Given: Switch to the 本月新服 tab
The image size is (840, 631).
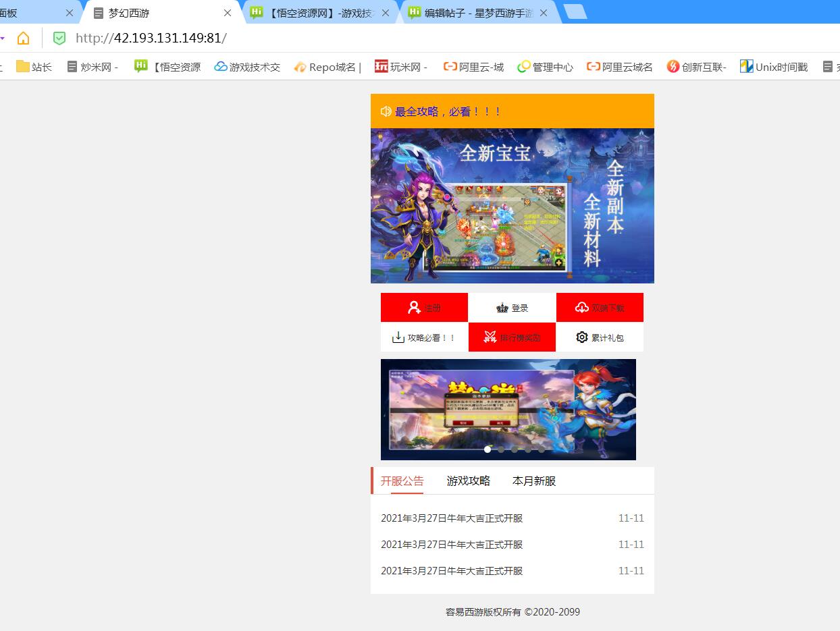Looking at the screenshot, I should tap(533, 481).
